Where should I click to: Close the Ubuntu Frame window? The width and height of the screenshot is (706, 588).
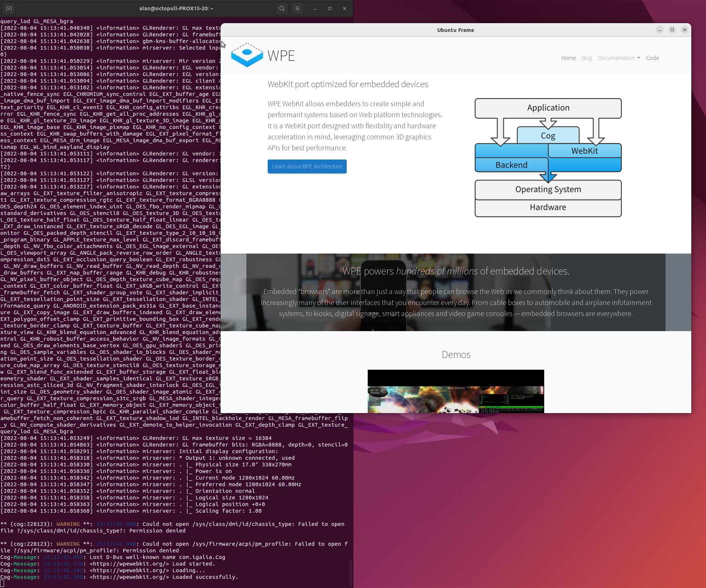(x=684, y=30)
